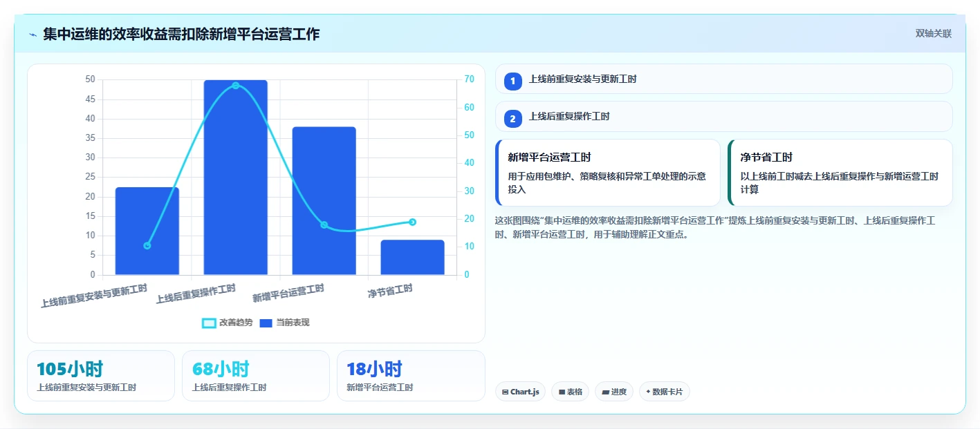This screenshot has width=980, height=429.
Task: Click the 进度 tag
Action: [614, 392]
